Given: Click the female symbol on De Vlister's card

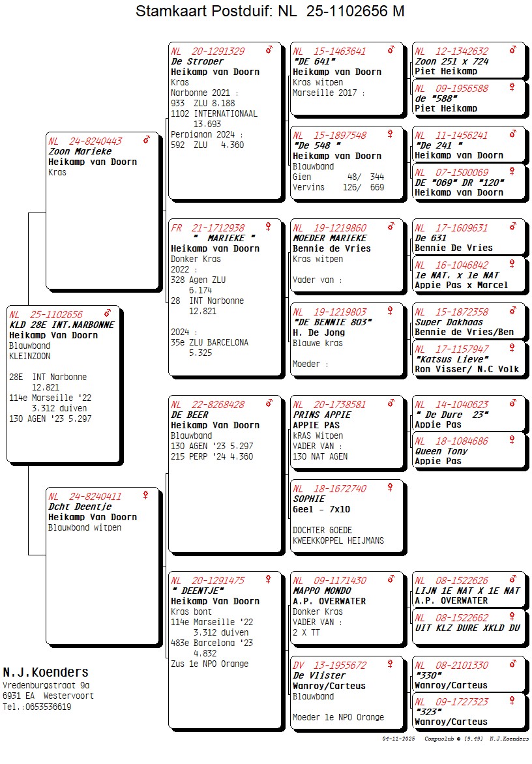Looking at the screenshot, I should coord(391,664).
